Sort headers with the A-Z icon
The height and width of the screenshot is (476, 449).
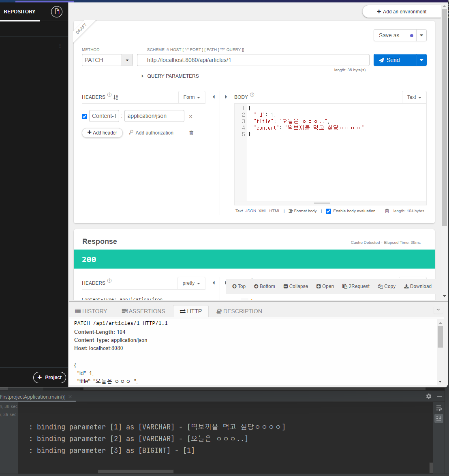(115, 97)
